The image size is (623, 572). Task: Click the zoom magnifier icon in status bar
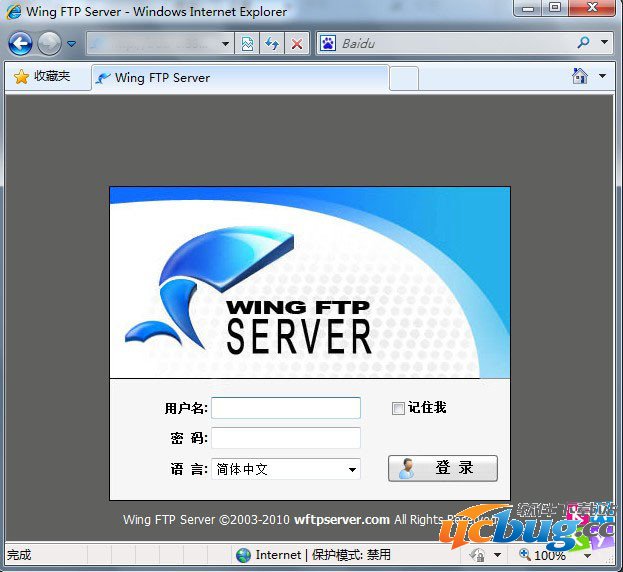coord(525,554)
